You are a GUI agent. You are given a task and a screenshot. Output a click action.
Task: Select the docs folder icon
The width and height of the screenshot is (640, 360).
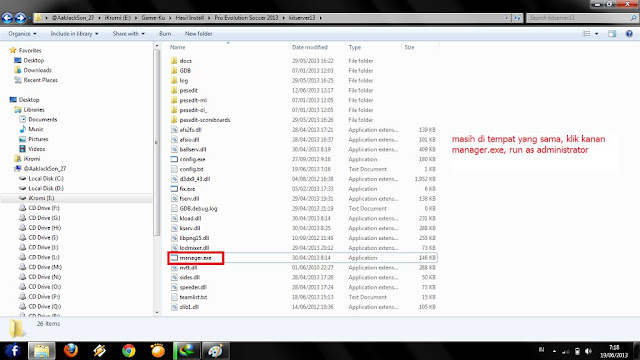tap(174, 61)
